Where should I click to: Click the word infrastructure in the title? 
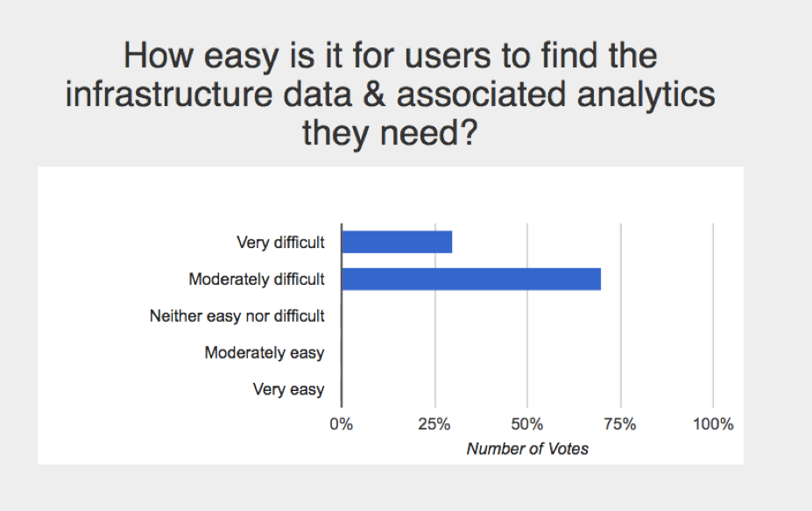tap(169, 95)
